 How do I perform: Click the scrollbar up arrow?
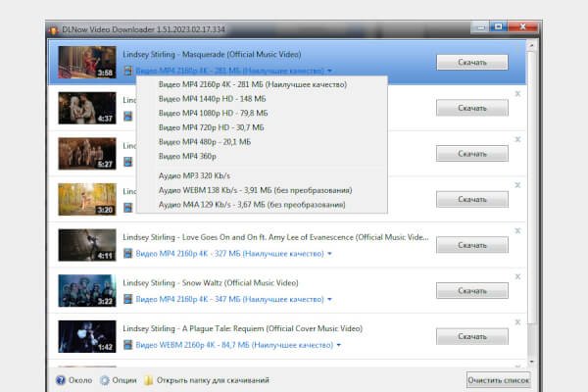531,46
